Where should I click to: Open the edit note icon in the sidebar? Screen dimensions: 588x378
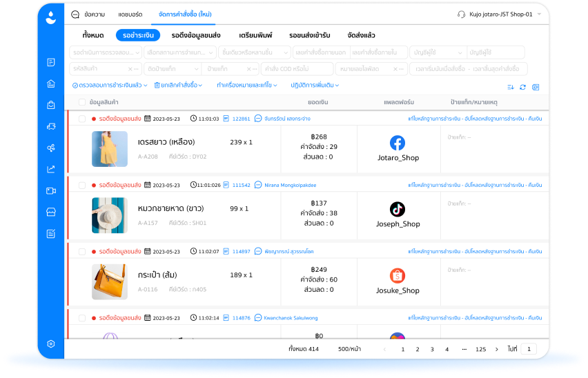tap(51, 234)
